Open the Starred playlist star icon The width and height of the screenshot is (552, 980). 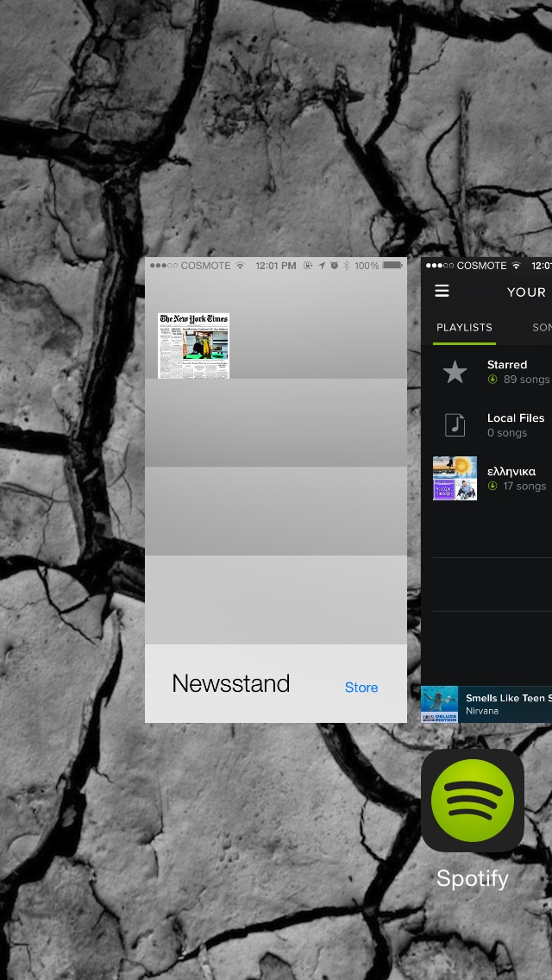point(455,372)
